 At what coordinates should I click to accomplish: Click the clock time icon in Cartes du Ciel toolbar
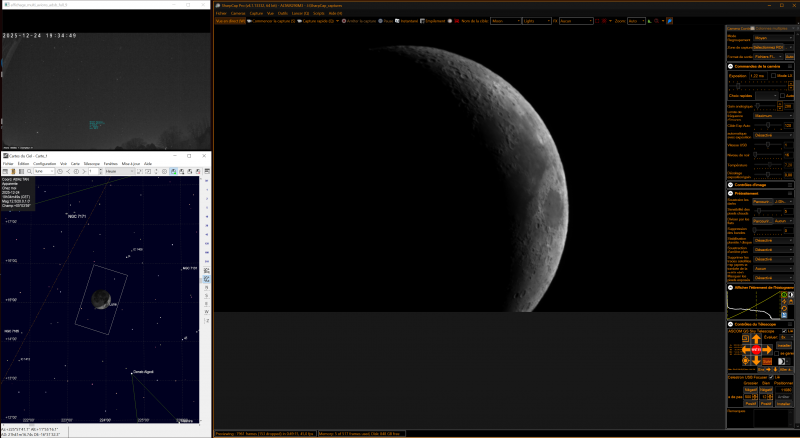coord(60,172)
